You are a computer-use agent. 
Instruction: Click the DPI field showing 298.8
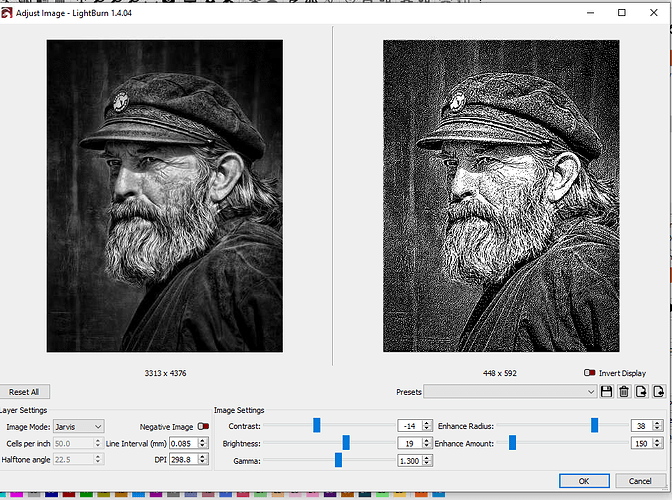coord(184,459)
